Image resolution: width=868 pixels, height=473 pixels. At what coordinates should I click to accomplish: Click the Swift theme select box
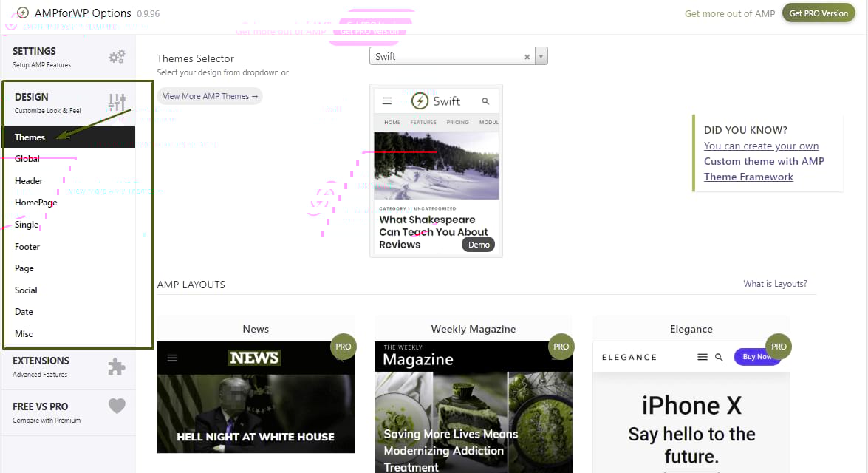[458, 56]
